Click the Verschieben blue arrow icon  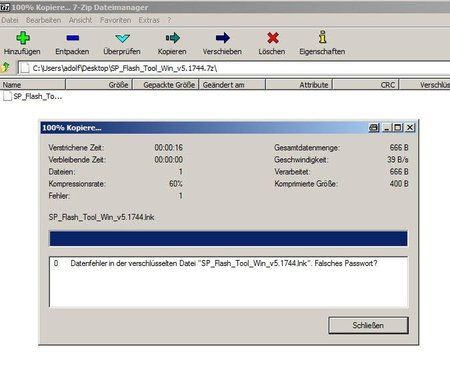coord(222,38)
